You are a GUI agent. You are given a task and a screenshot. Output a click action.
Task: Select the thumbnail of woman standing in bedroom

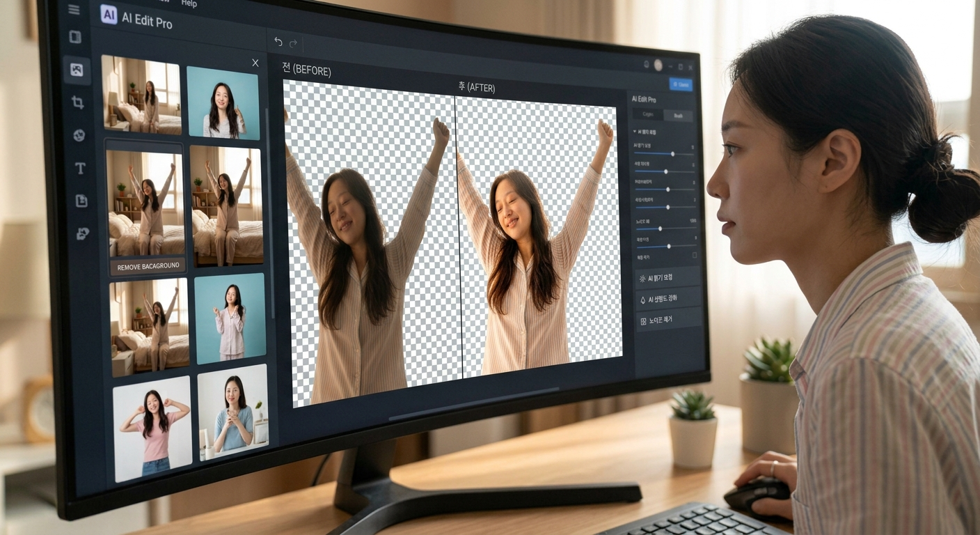tap(141, 95)
